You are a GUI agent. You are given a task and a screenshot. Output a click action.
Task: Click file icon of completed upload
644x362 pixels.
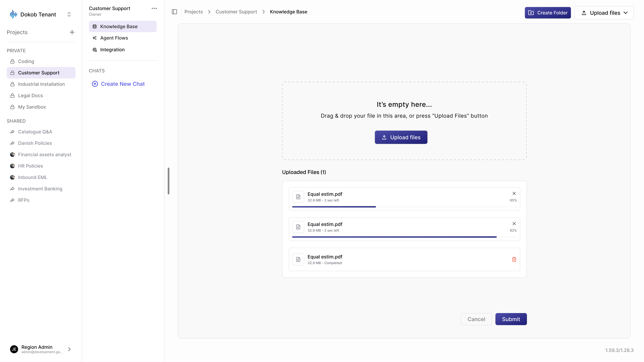298,260
